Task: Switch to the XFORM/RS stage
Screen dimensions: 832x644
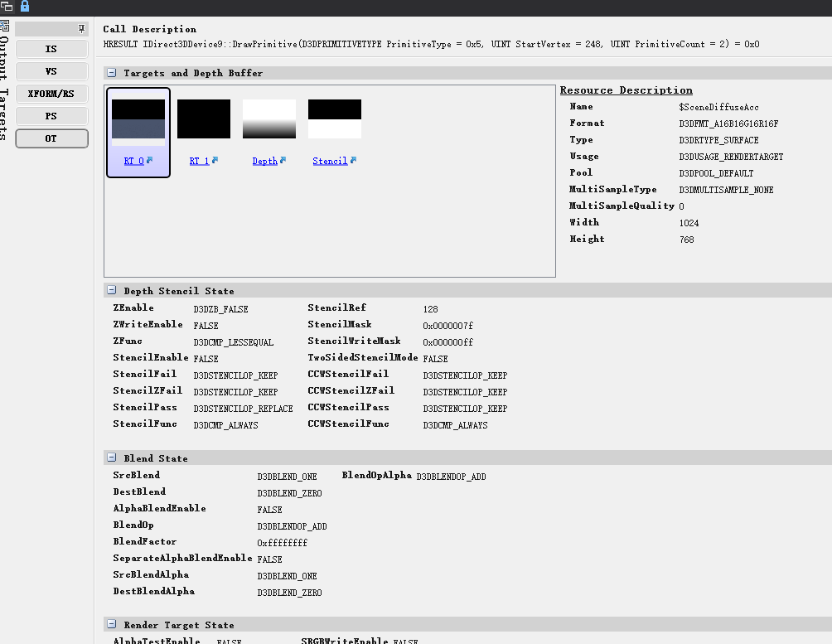Action: tap(51, 94)
